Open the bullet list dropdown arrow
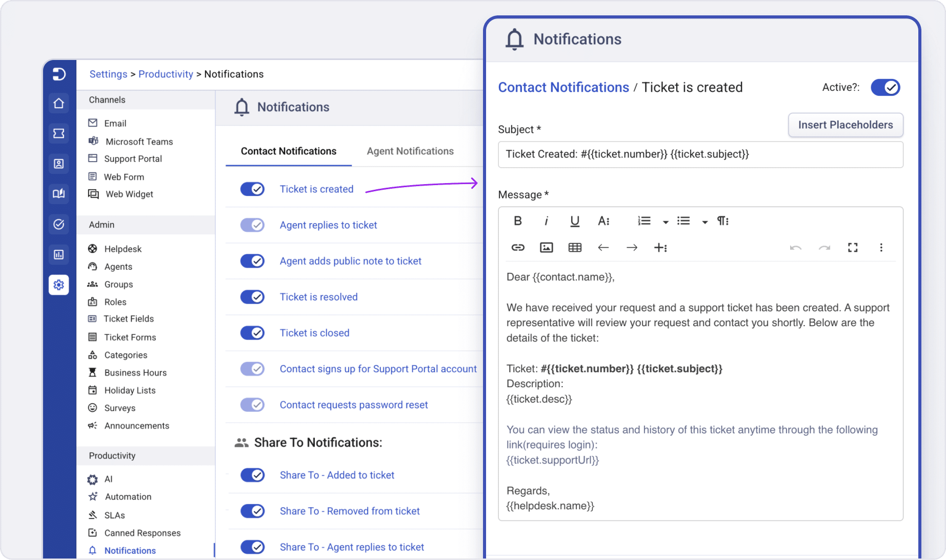 [705, 221]
